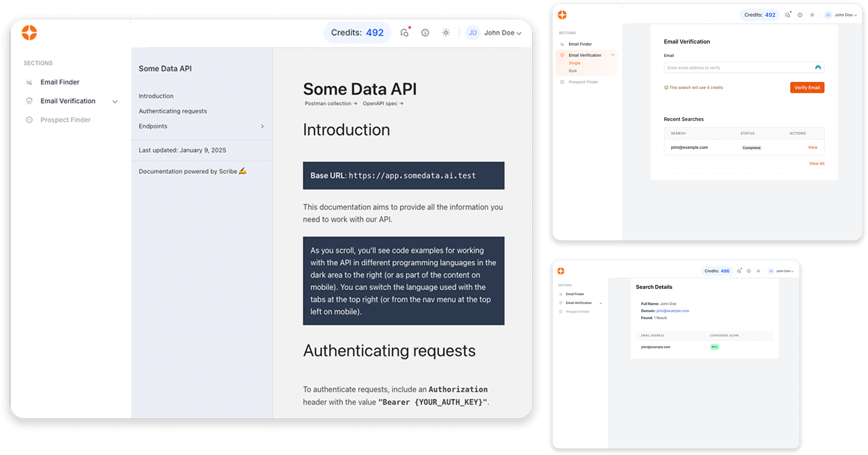The width and height of the screenshot is (868, 455).
Task: Expand Endpoints arrow in docs navigation
Action: pos(262,126)
